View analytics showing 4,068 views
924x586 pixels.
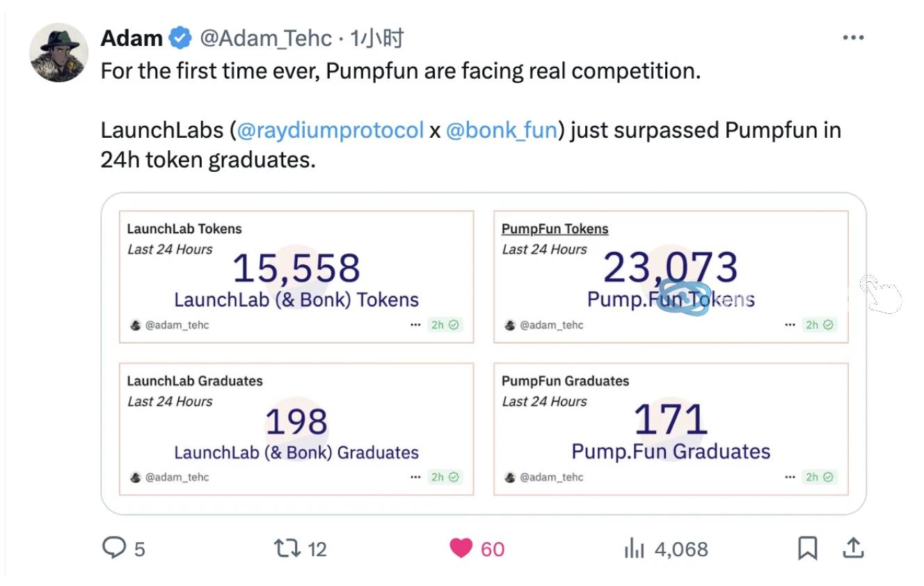click(635, 549)
